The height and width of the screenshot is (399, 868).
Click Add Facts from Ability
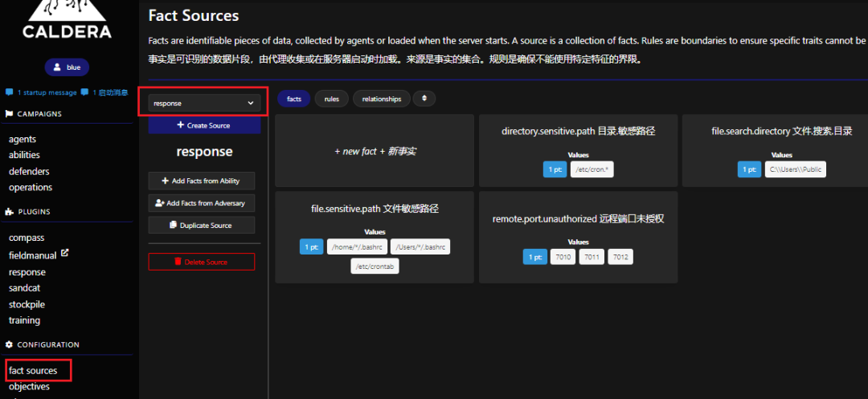202,181
